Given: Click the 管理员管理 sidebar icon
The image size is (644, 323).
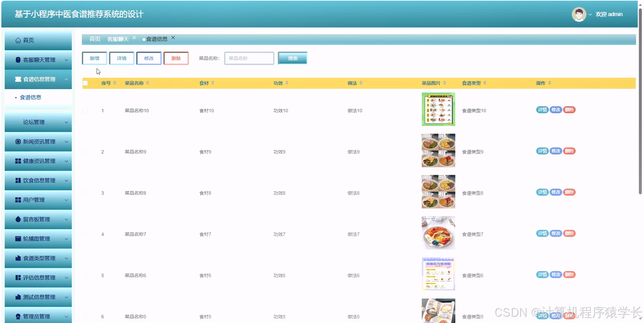Looking at the screenshot, I should pos(18,316).
